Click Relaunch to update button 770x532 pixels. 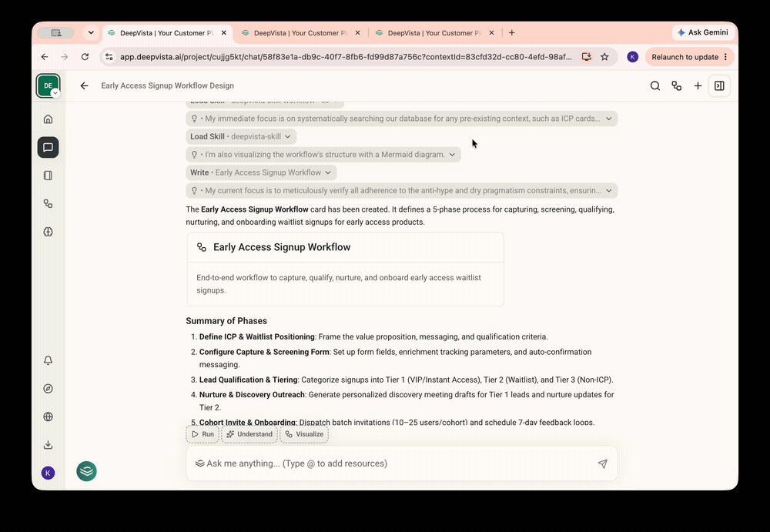[689, 57]
